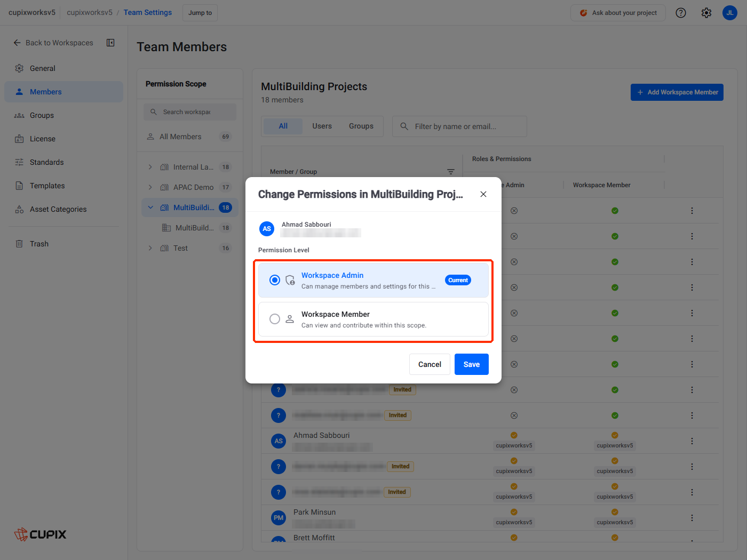This screenshot has width=747, height=560.
Task: Expand the Test workspace node
Action: pos(150,248)
